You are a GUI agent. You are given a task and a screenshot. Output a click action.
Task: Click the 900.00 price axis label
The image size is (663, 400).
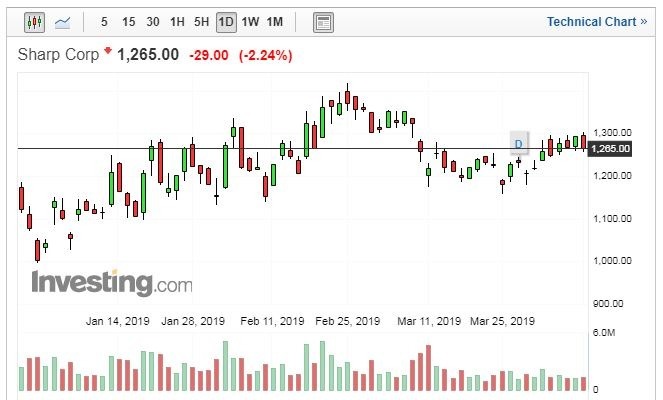coord(608,304)
